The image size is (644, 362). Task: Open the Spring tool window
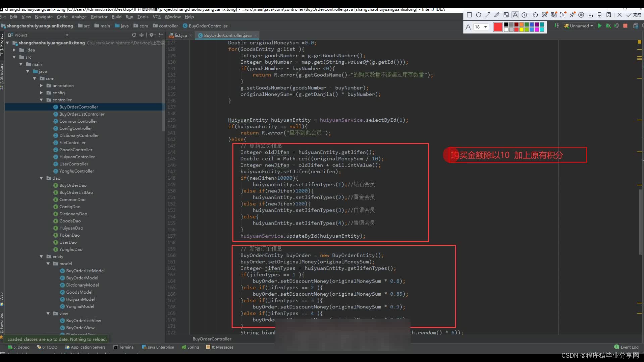click(x=190, y=347)
